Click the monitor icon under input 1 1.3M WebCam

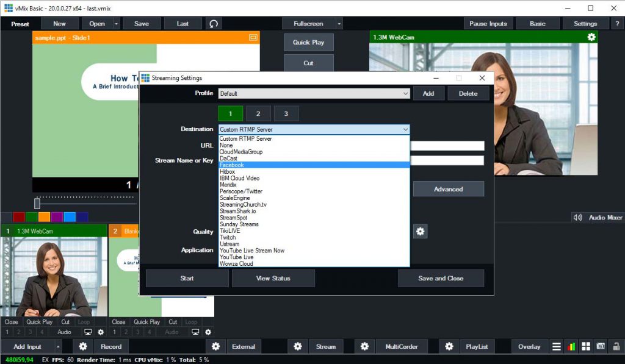(x=88, y=332)
